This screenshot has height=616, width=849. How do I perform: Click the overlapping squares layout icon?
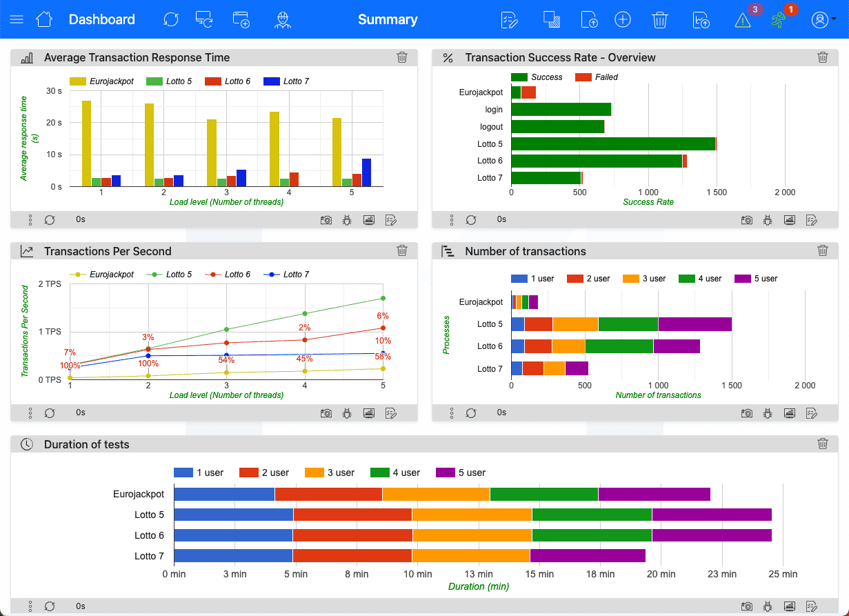pyautogui.click(x=552, y=19)
